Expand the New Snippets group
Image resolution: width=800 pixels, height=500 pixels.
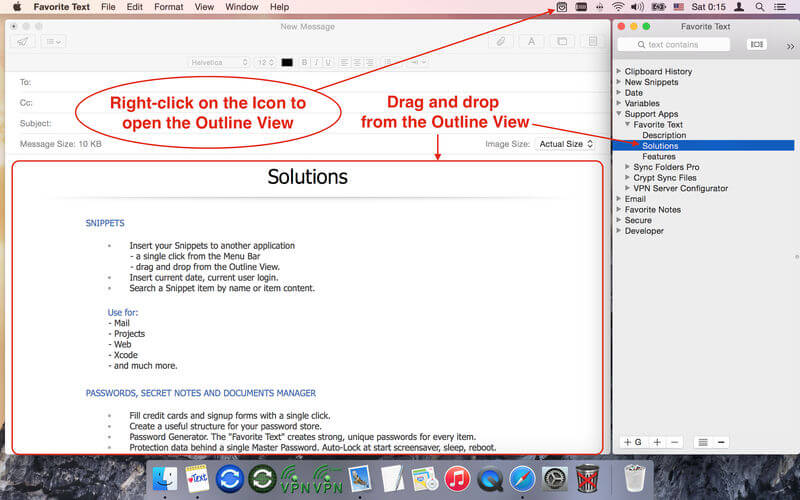[618, 82]
